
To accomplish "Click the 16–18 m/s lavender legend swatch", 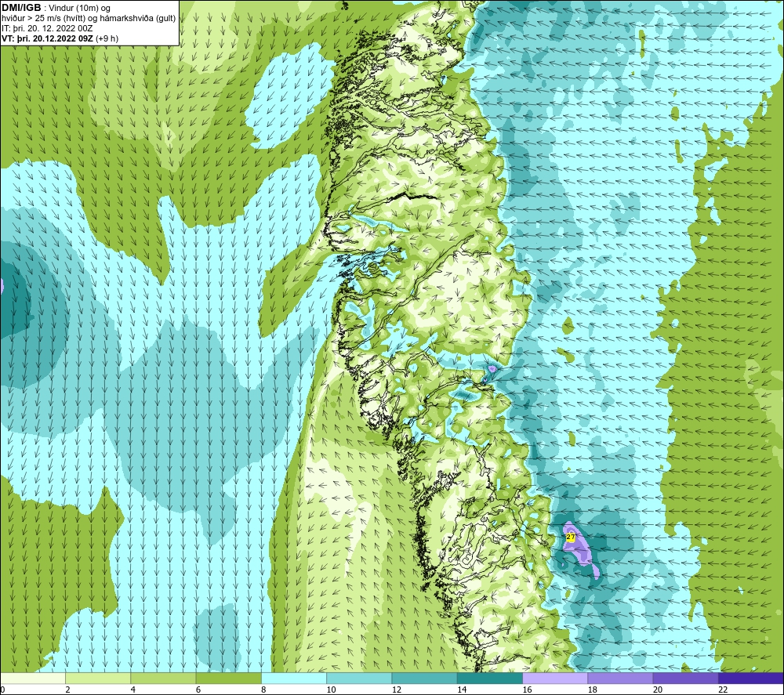I will 555,678.
